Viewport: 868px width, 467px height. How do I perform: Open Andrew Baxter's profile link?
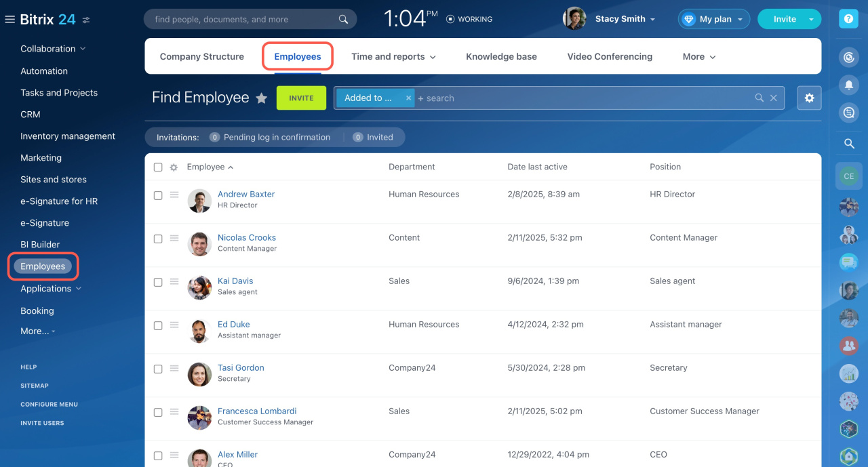pyautogui.click(x=246, y=194)
